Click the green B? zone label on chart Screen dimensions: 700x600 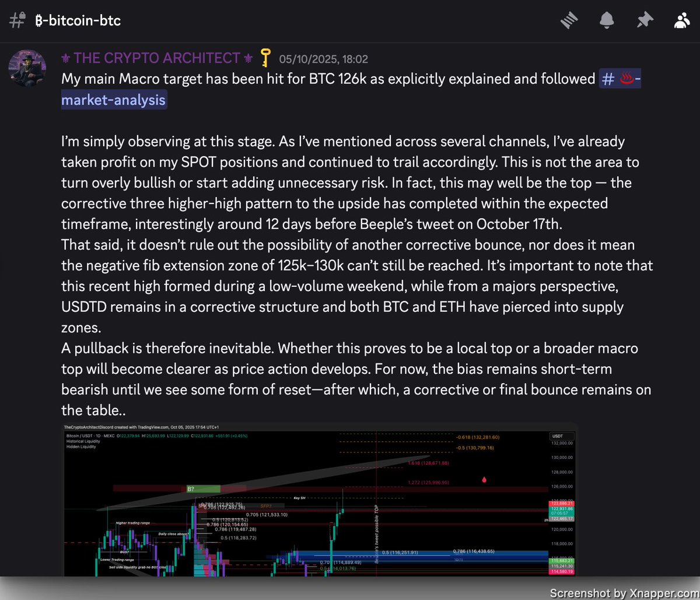click(202, 489)
